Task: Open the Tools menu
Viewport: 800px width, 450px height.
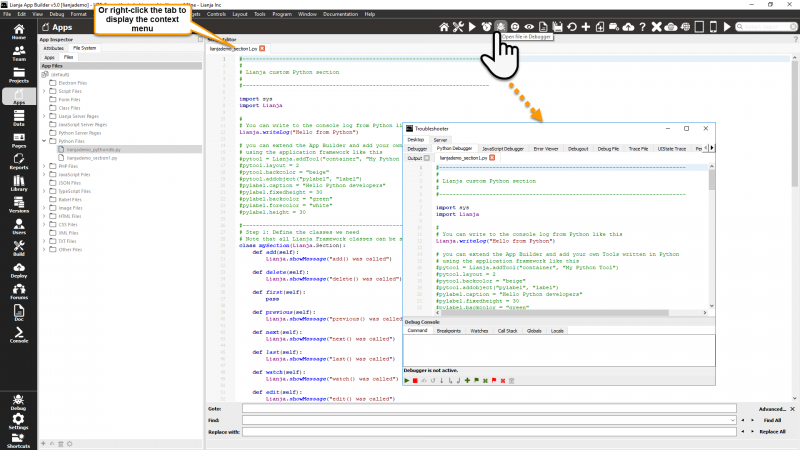Action: point(260,14)
